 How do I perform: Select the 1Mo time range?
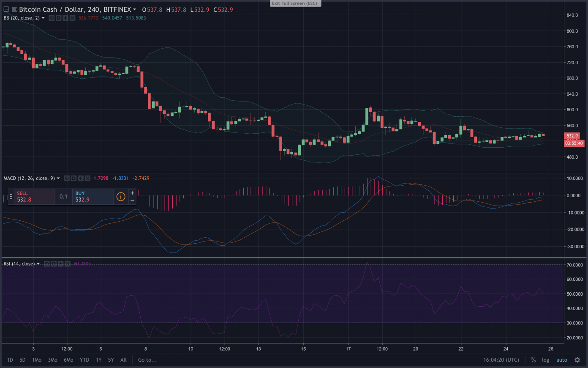pyautogui.click(x=37, y=360)
